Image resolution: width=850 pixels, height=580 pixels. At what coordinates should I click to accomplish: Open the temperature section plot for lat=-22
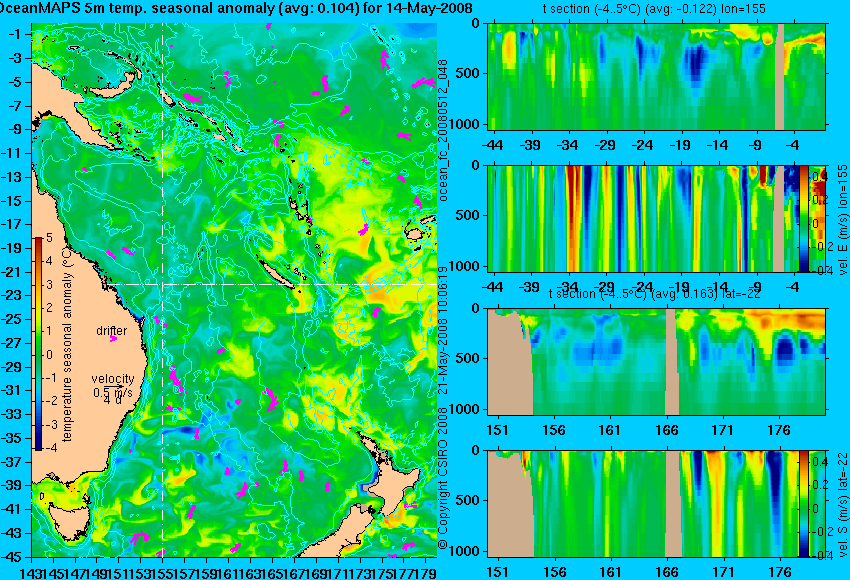tap(657, 362)
